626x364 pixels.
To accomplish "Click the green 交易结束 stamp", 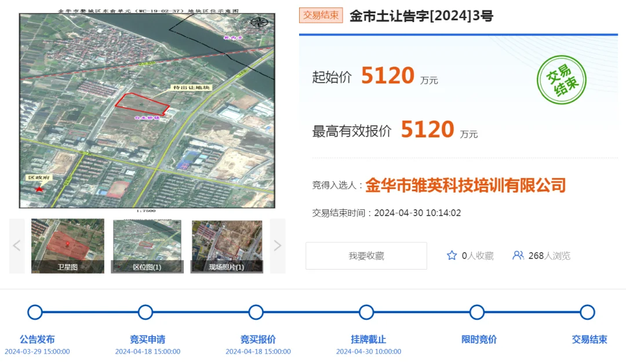I will point(561,80).
